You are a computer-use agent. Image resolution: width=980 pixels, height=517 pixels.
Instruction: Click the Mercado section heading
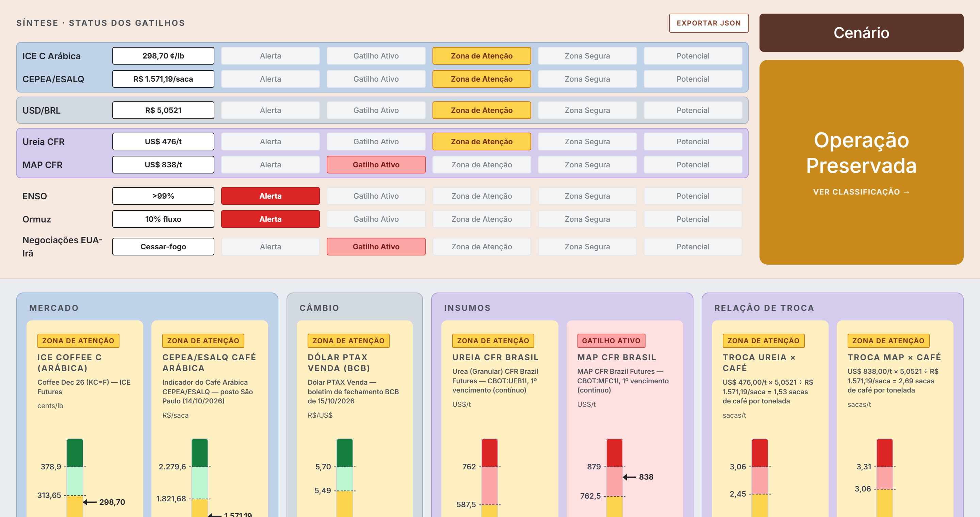point(54,308)
